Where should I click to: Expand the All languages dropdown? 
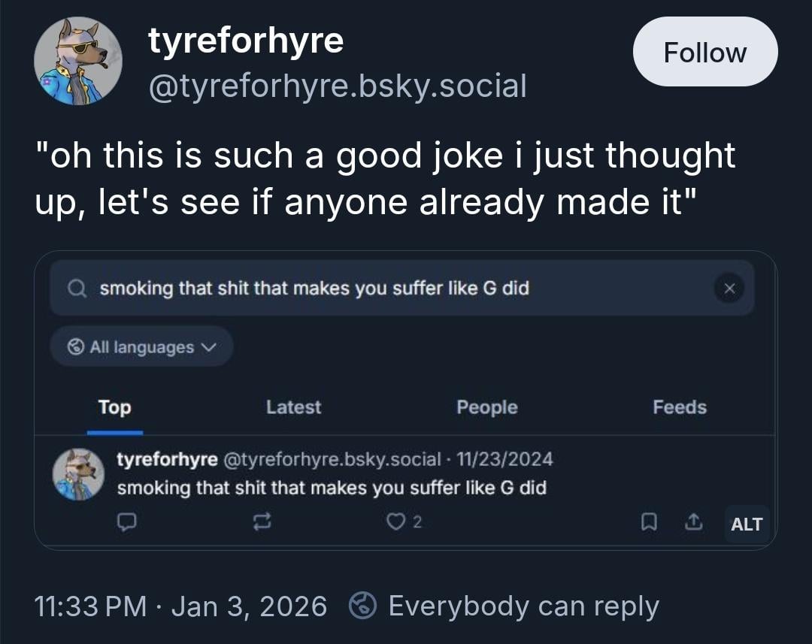pyautogui.click(x=142, y=347)
